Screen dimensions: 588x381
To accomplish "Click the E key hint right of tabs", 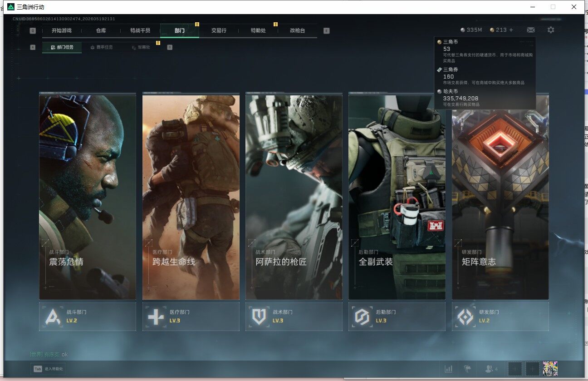I will pos(327,31).
